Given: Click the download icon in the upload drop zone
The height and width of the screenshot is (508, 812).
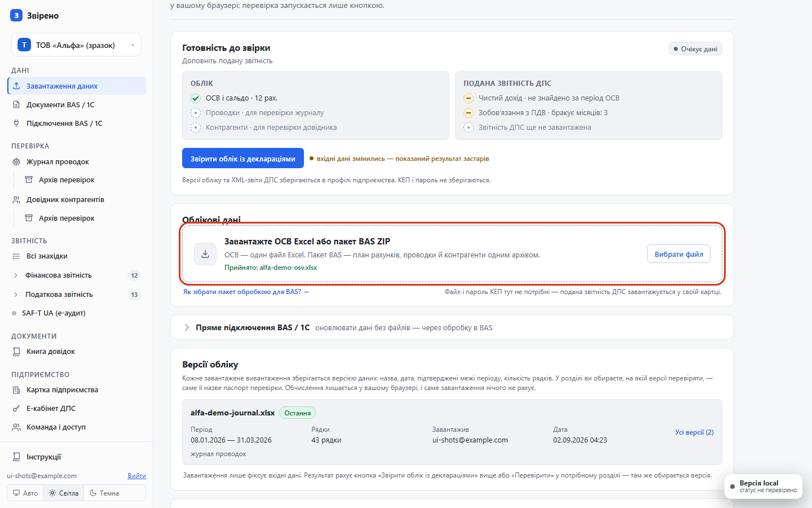Looking at the screenshot, I should (205, 254).
